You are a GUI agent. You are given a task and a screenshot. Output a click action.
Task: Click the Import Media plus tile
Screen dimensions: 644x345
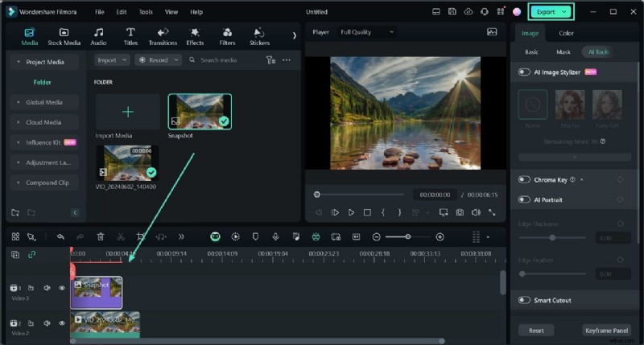pyautogui.click(x=128, y=112)
